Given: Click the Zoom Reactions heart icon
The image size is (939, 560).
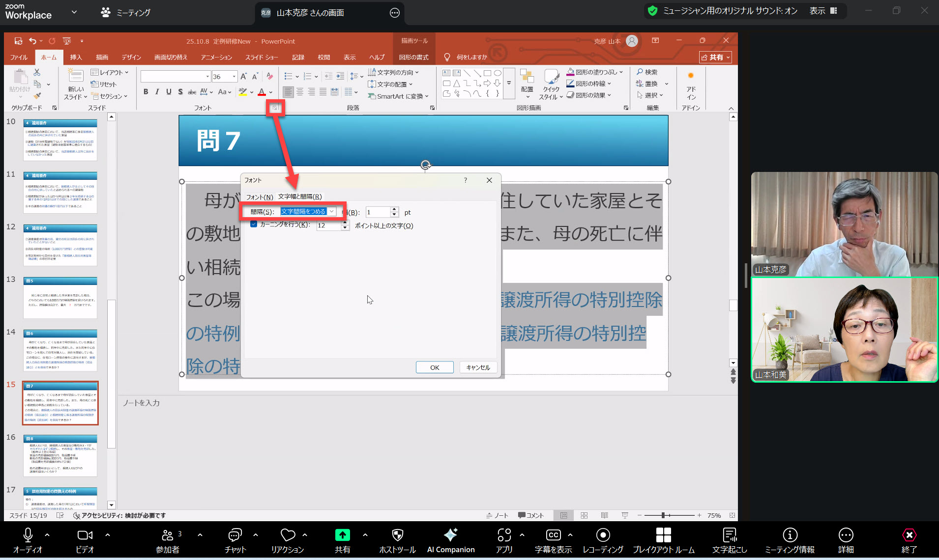Looking at the screenshot, I should [288, 535].
